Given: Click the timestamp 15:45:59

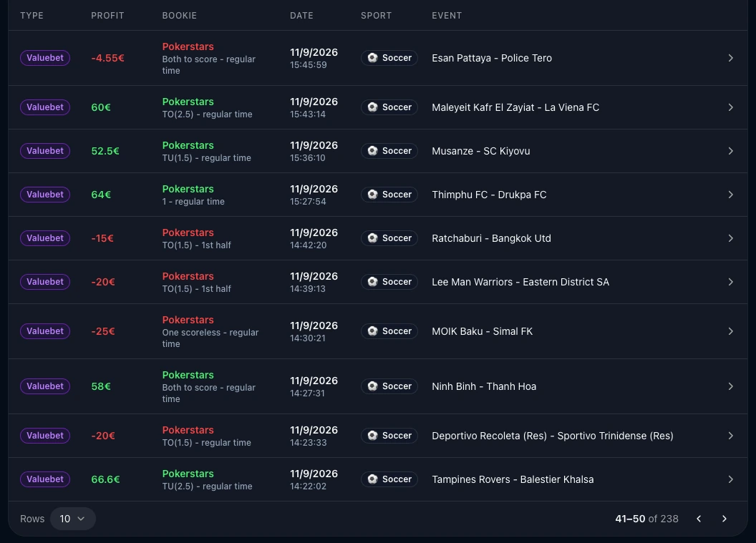Looking at the screenshot, I should coord(308,64).
